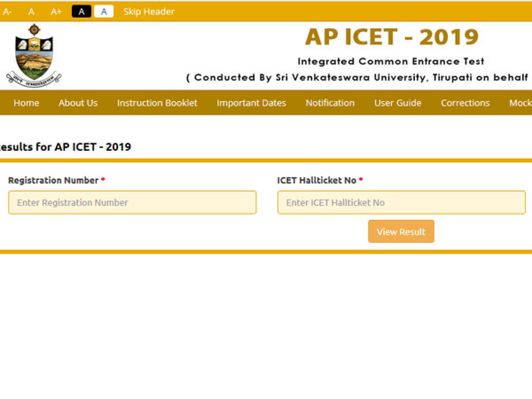Viewport: 532px width, 399px height.
Task: Switch to black high-contrast theme A
Action: [82, 12]
